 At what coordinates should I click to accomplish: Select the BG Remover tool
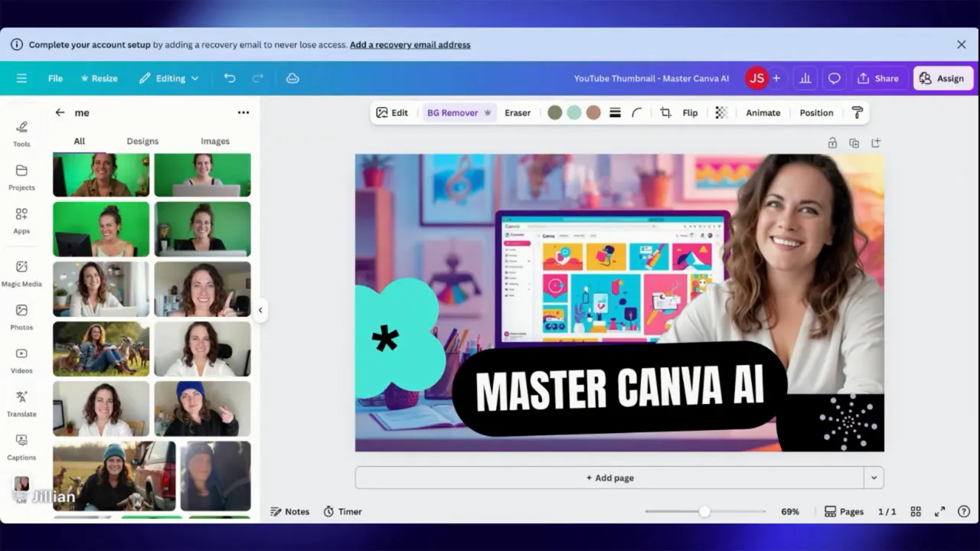452,112
